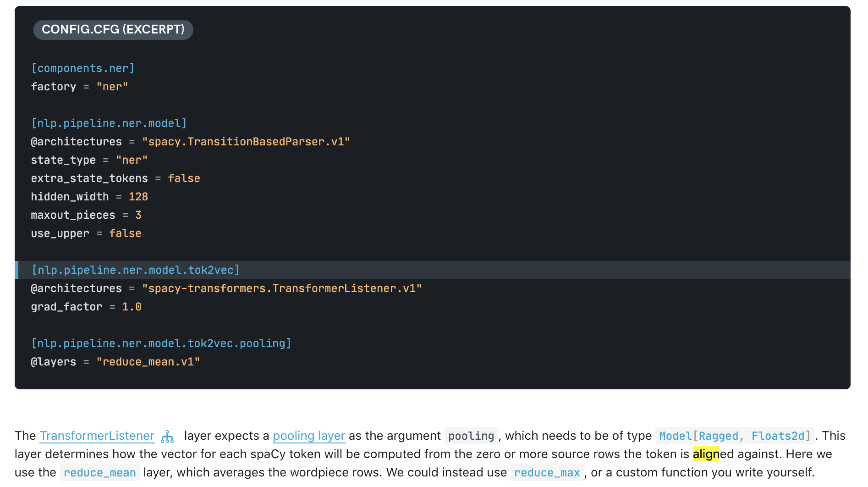Screen dimensions: 868x487
Task: Click the [components.ner] section header
Action: (83, 68)
